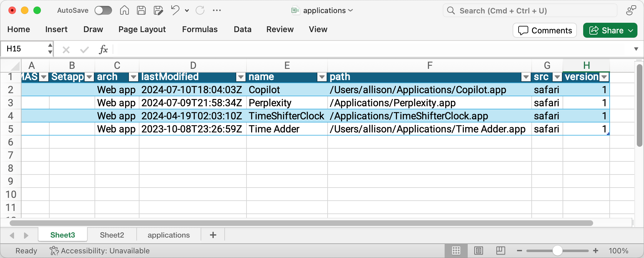This screenshot has width=644, height=258.
Task: Open the Comments pane
Action: [x=545, y=31]
